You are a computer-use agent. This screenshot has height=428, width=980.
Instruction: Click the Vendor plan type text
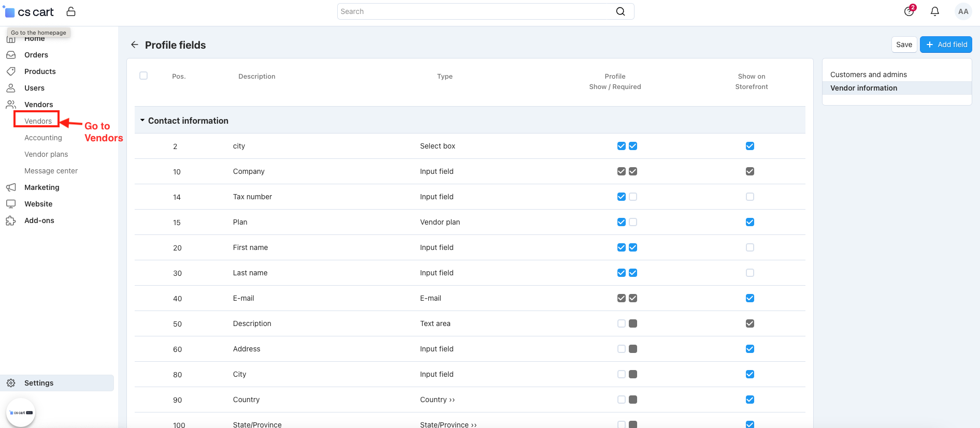coord(440,222)
